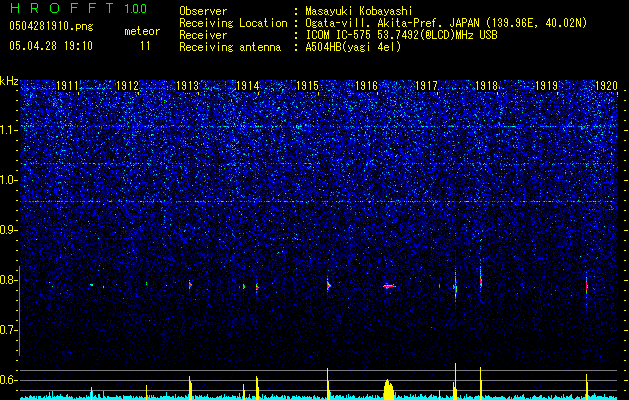The height and width of the screenshot is (400, 629).
Task: Click the 1915 time marker
Action: click(307, 85)
